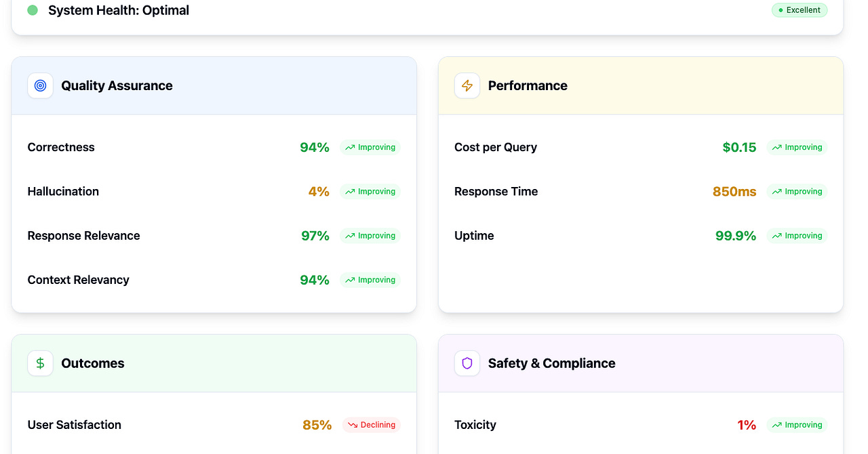Click the Correctness 94% value
868x454 pixels.
click(315, 147)
